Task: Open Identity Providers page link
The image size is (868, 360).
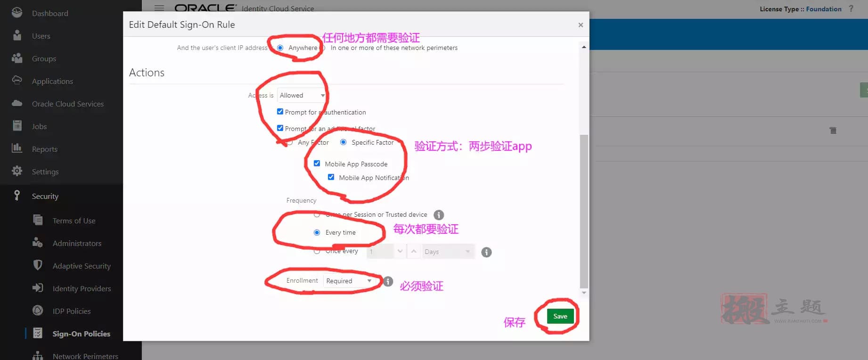Action: point(82,288)
